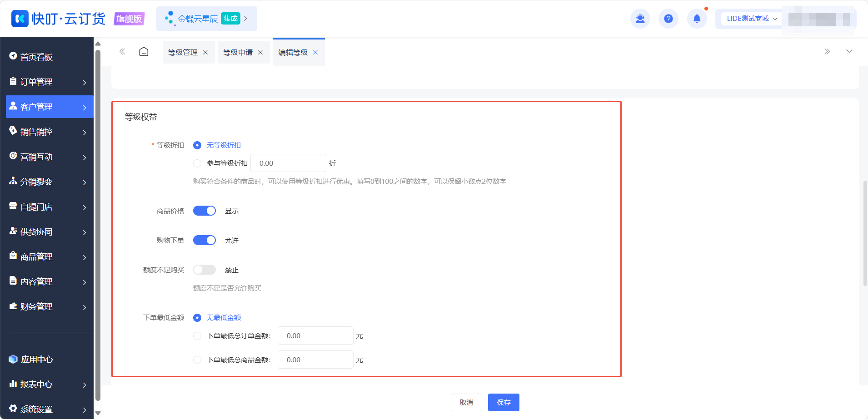Viewport: 868px width, 419px height.
Task: Open the notifications bell icon
Action: [697, 19]
